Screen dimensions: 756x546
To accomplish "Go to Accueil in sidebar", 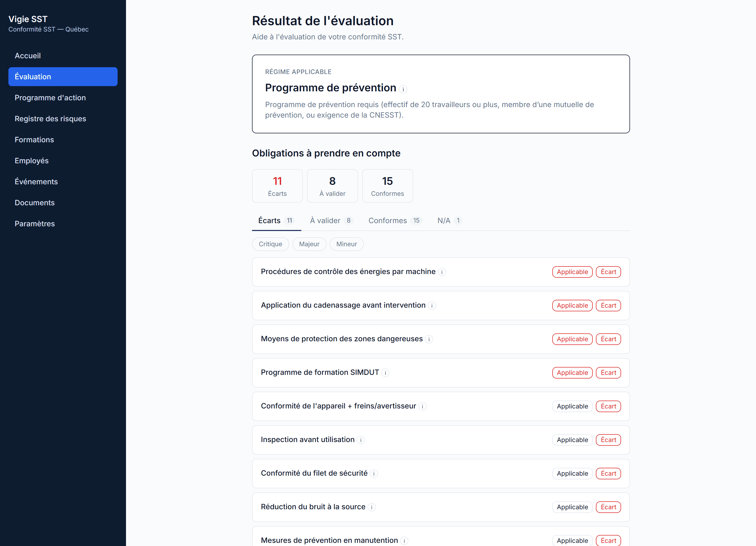I will point(63,56).
